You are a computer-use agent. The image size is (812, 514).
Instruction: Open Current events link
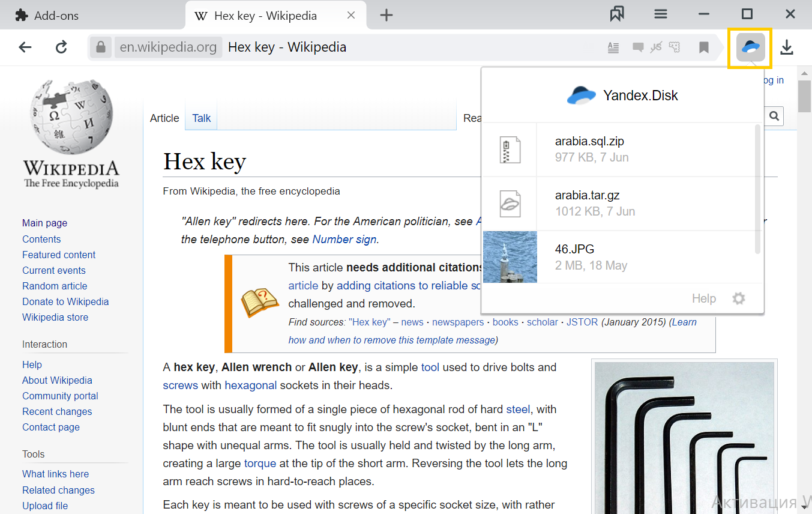[54, 270]
